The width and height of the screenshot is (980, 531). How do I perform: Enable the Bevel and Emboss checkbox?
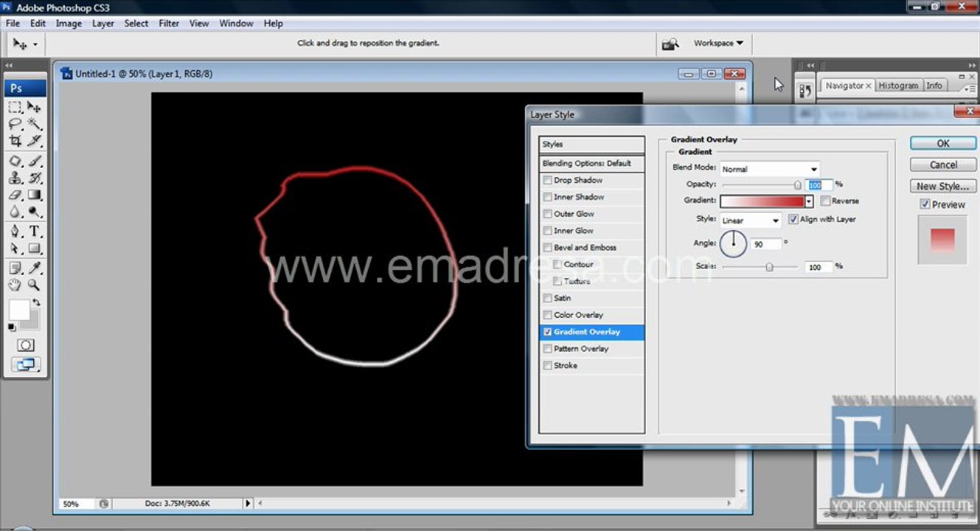point(547,248)
